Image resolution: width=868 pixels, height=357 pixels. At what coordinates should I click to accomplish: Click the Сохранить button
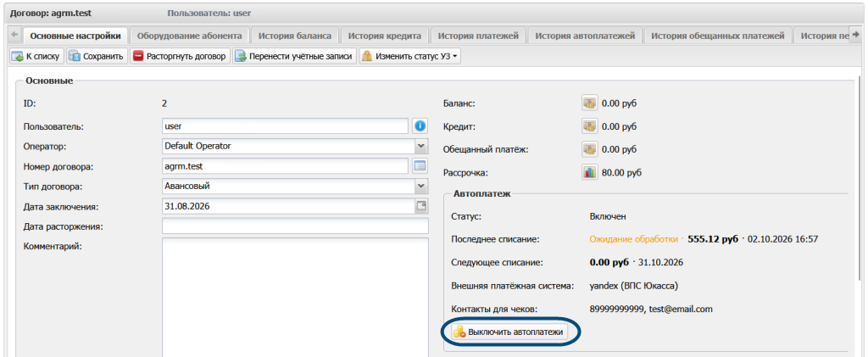[x=97, y=57]
